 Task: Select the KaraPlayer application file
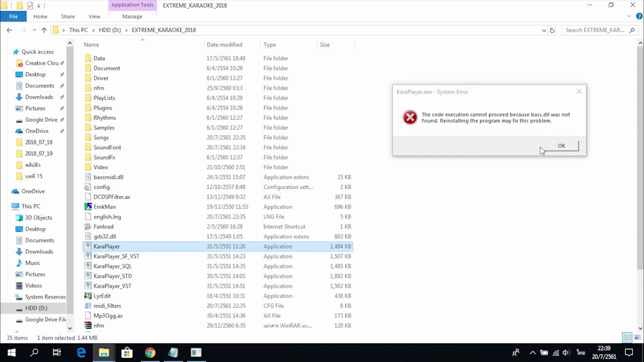click(x=106, y=246)
